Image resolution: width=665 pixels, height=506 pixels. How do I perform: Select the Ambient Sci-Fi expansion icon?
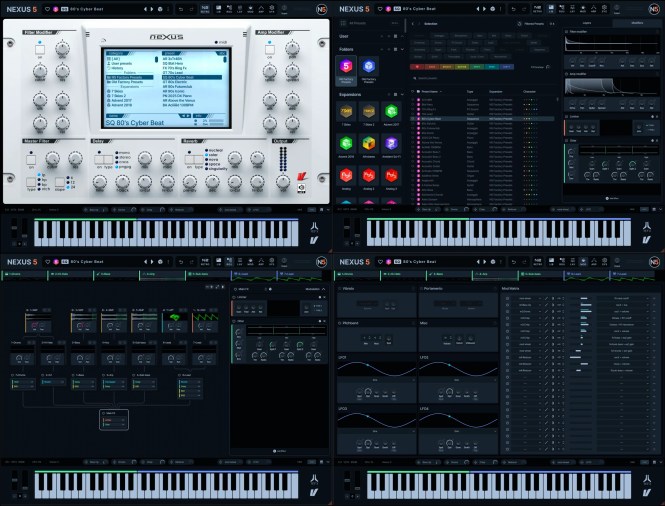tap(391, 144)
